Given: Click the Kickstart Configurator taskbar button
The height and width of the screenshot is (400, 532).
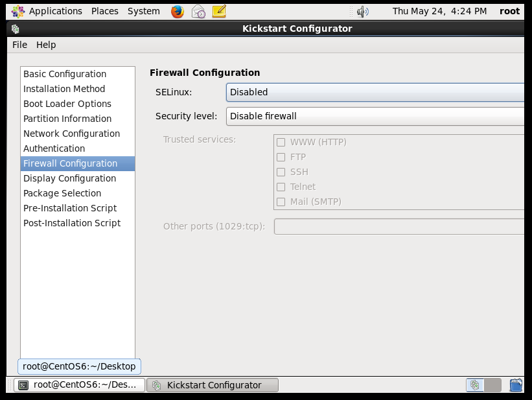Looking at the screenshot, I should click(x=213, y=385).
